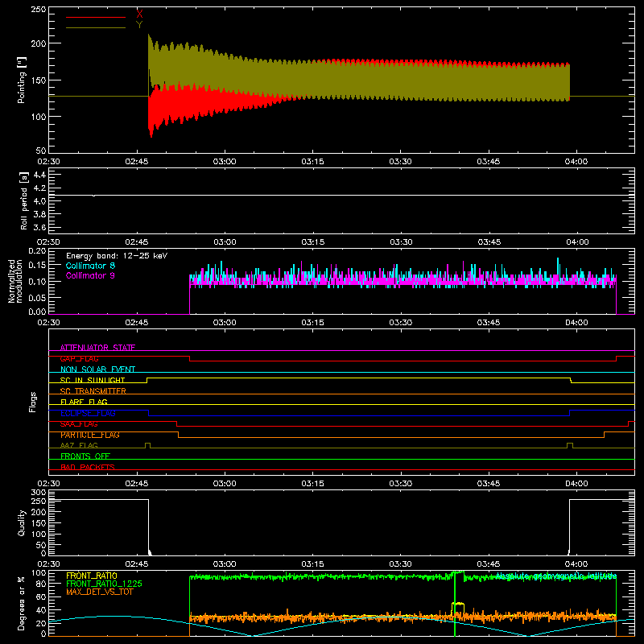Click the Pointing axis title

point(22,80)
